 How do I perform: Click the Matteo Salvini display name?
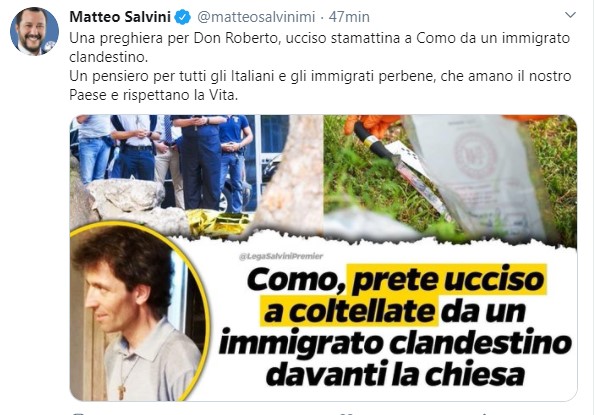pos(120,17)
